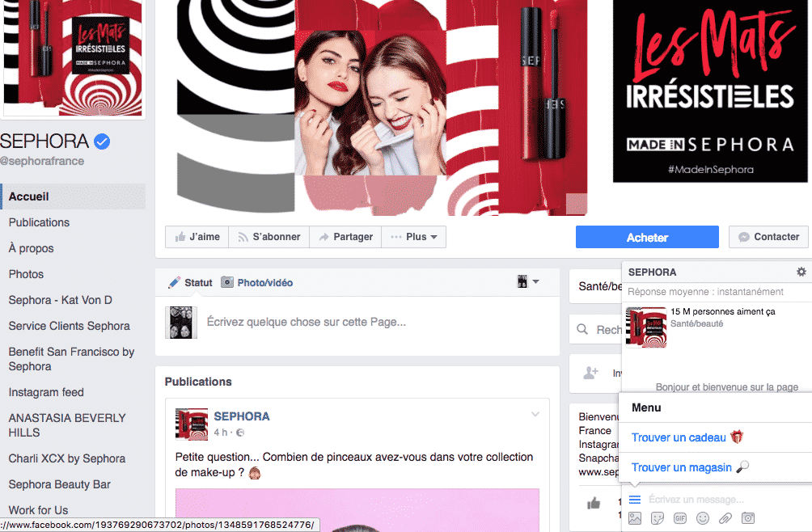Click the 4 h post timestamp

(221, 433)
